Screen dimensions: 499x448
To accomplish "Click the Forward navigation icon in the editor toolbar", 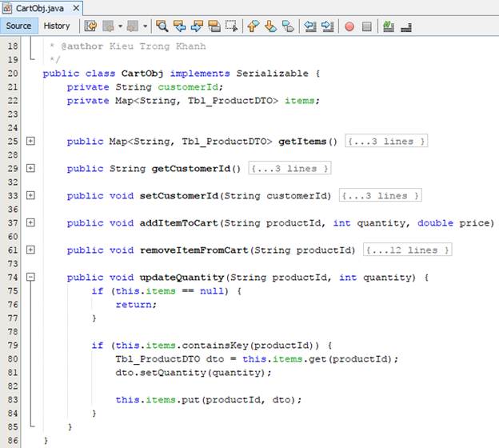I will [133, 26].
